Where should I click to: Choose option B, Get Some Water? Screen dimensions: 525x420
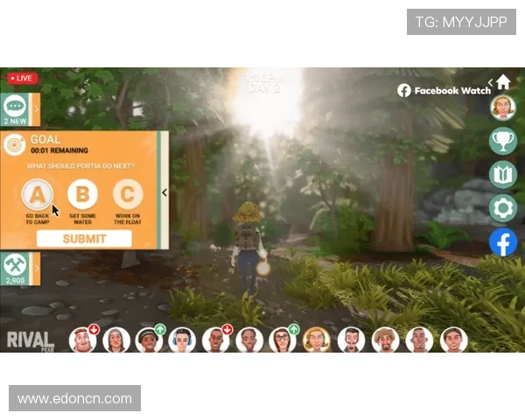82,194
